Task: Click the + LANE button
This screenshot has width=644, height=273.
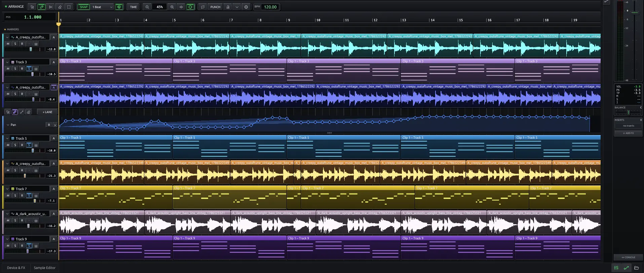Action: (x=47, y=112)
